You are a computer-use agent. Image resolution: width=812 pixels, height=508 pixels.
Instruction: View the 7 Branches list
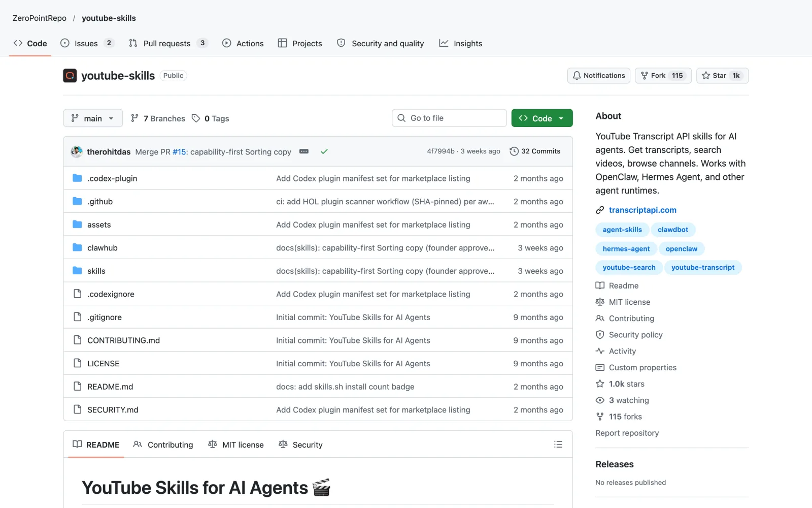(x=158, y=118)
